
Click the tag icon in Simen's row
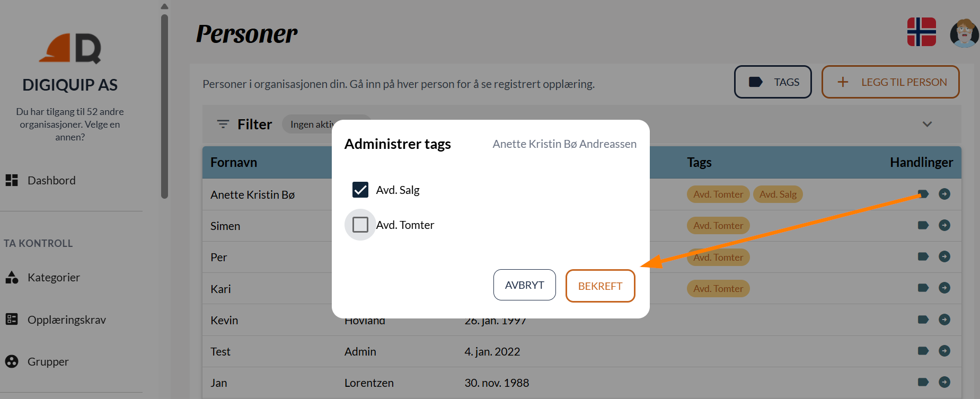tap(923, 225)
